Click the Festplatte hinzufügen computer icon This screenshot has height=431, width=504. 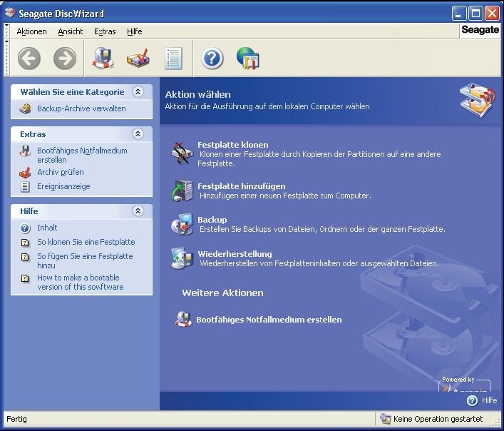click(182, 191)
